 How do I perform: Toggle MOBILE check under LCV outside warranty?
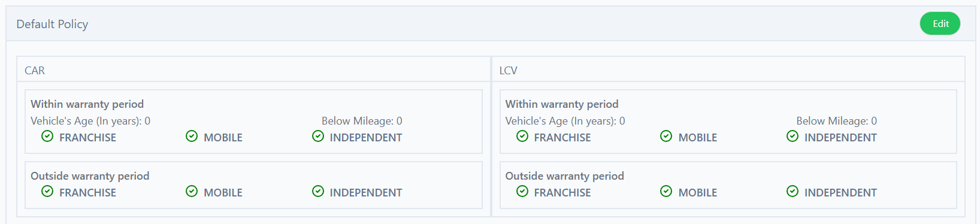(x=666, y=191)
